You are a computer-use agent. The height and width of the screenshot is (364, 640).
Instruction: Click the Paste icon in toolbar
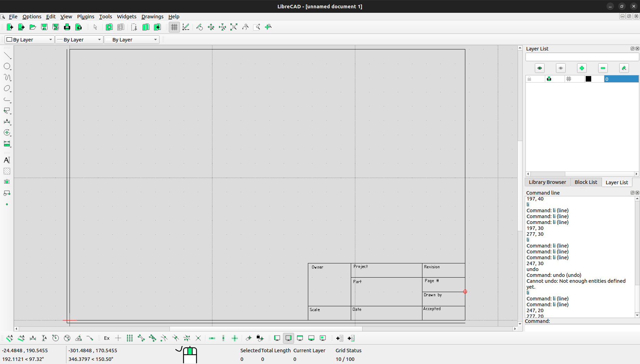pos(157,27)
